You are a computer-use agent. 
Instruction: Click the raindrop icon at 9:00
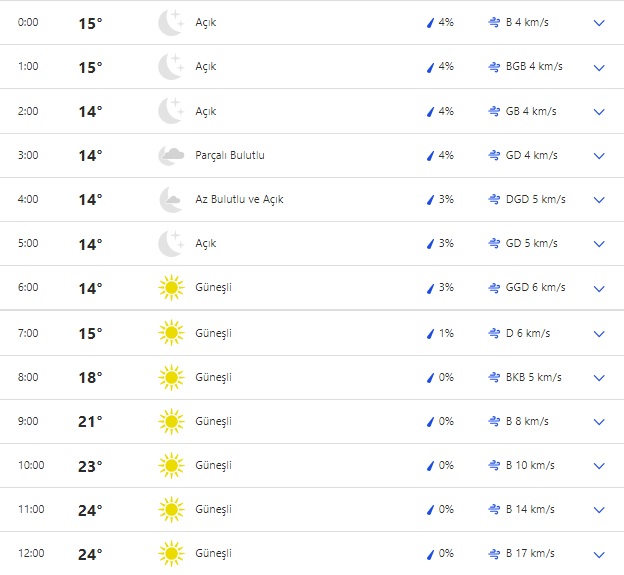[430, 421]
